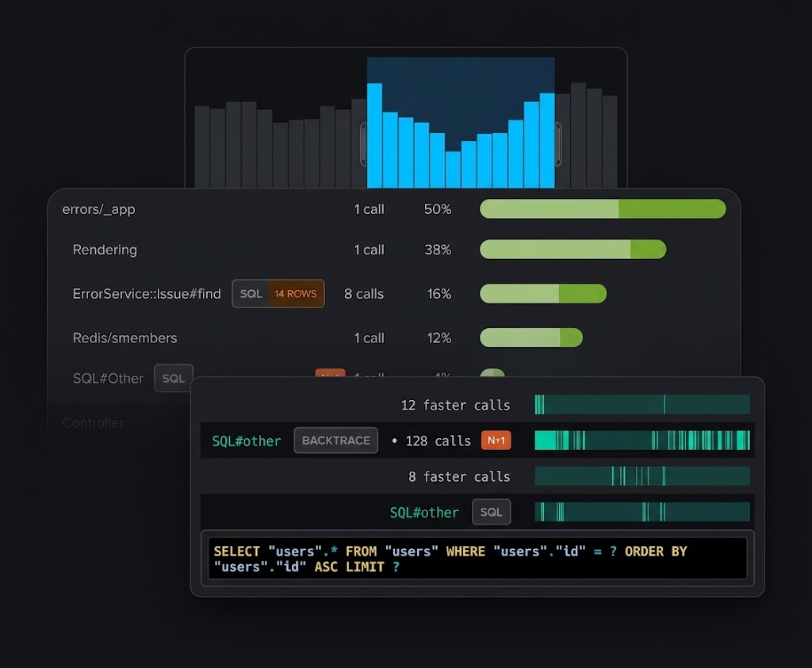
Task: Click the SELECT users SQL query code block
Action: pos(477,559)
